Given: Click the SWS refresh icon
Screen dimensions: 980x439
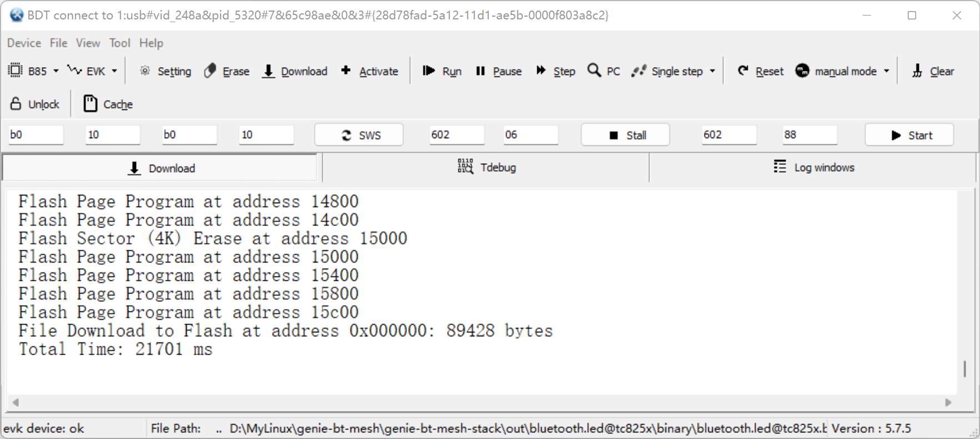Looking at the screenshot, I should (347, 135).
